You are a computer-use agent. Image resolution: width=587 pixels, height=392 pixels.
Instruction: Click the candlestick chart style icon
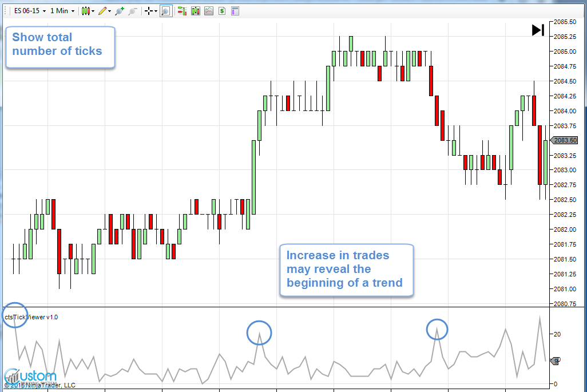coord(85,11)
